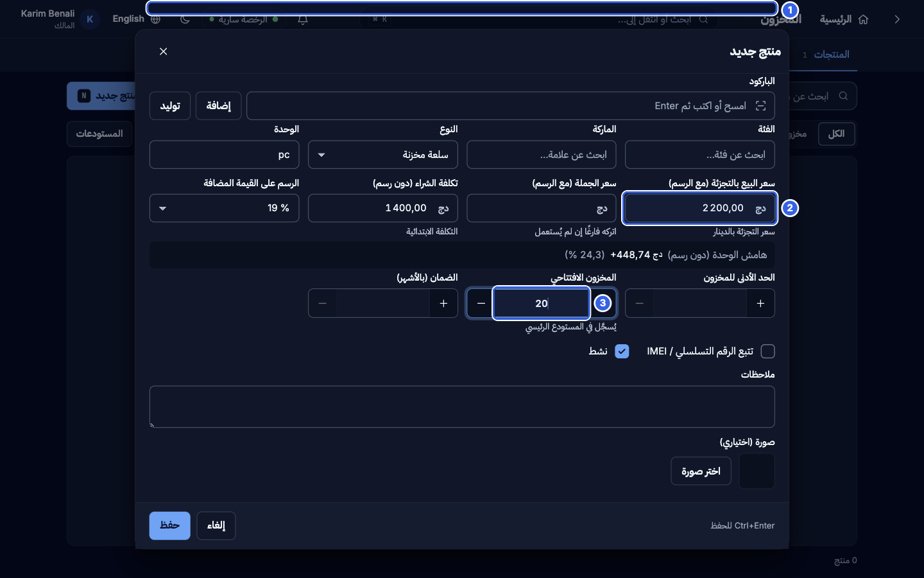The height and width of the screenshot is (578, 924).
Task: Click the category search field (ابحث عن فئة)
Action: coord(700,155)
